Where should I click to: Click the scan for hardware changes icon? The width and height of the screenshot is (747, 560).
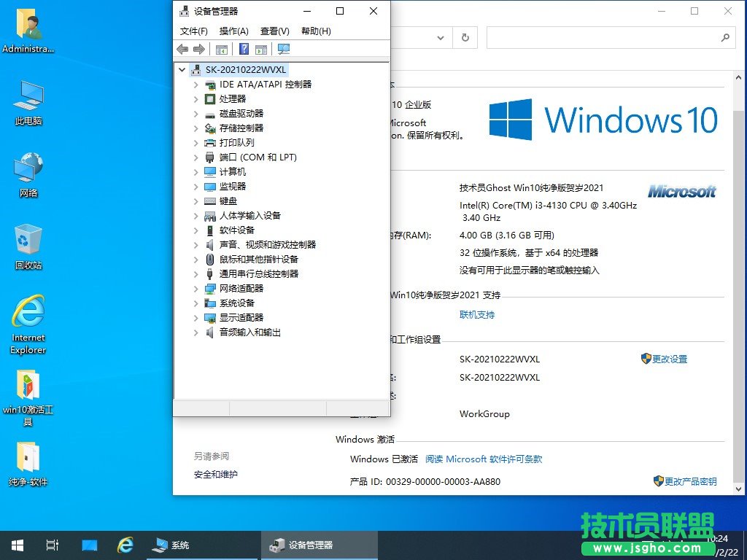coord(284,49)
